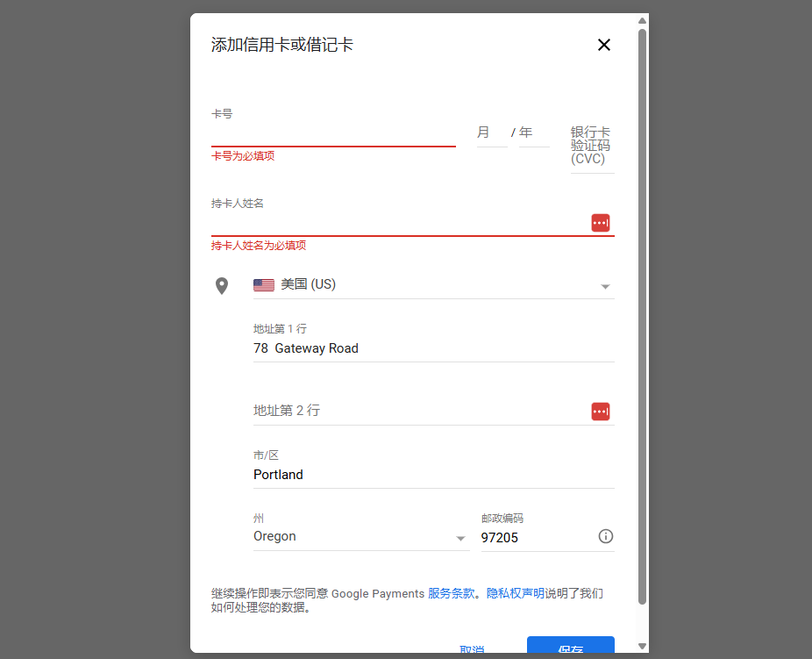Click the postal code field showing 97205
This screenshot has height=659, width=812.
point(526,537)
